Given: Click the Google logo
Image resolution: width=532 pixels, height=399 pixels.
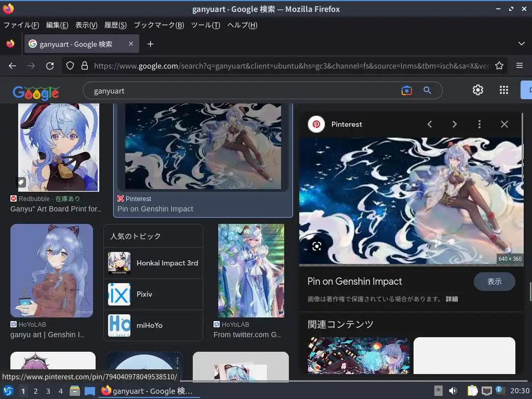Looking at the screenshot, I should (x=36, y=92).
